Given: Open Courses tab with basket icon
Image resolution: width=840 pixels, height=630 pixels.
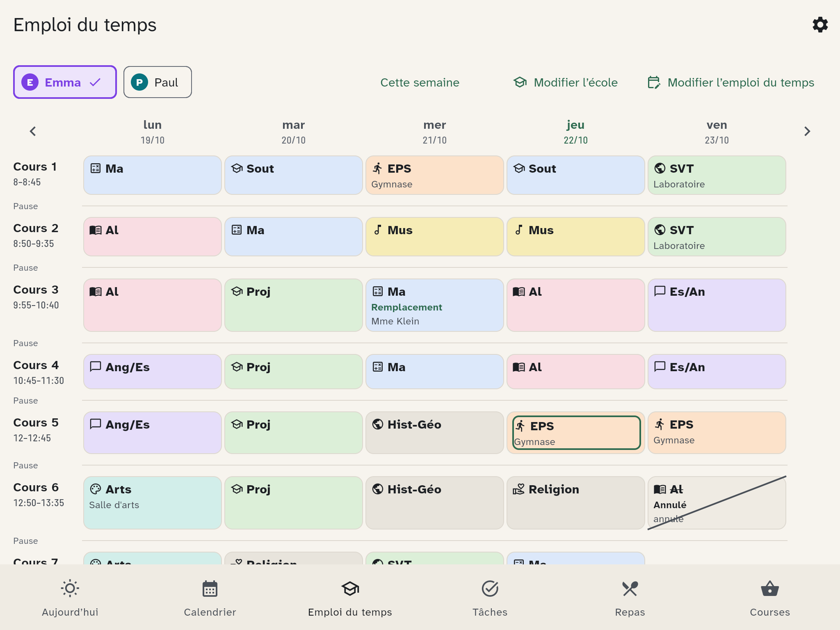Looking at the screenshot, I should tap(770, 597).
